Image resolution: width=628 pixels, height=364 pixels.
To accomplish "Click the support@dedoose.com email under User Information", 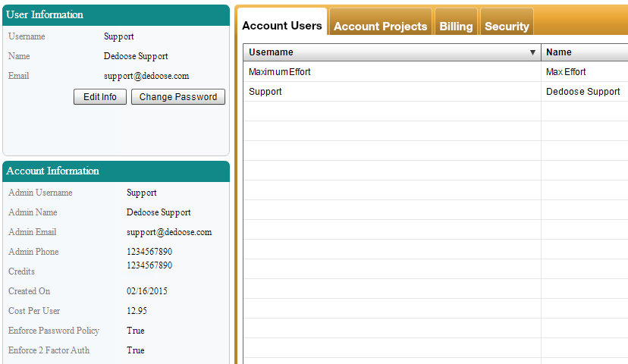I will pos(146,76).
